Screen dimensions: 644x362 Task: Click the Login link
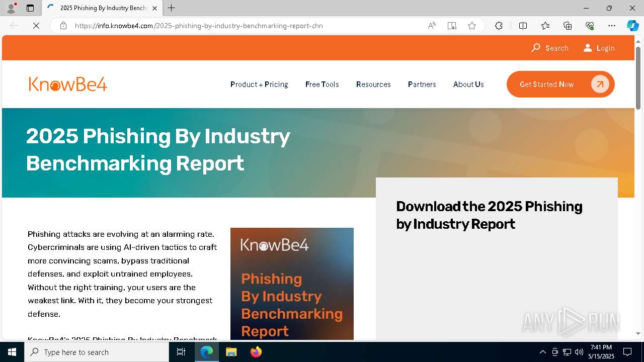point(599,48)
